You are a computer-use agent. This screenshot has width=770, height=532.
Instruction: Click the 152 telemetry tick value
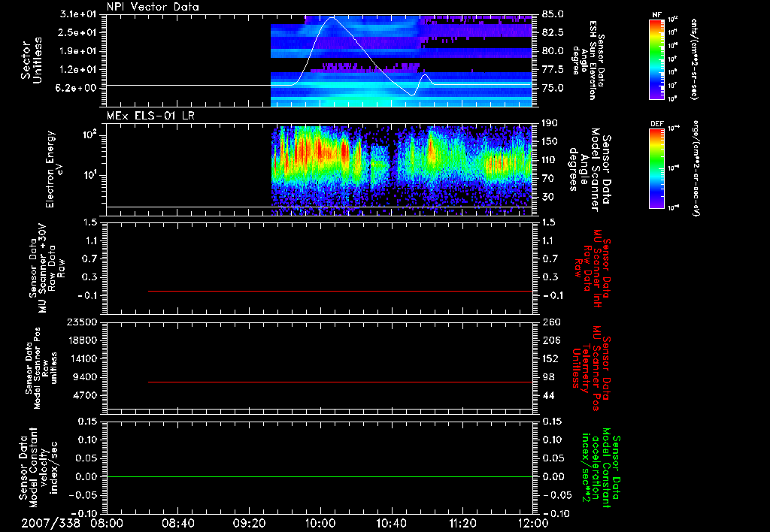tap(550, 358)
